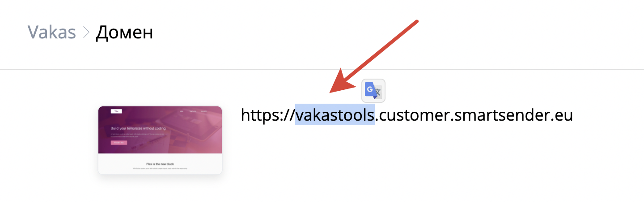644x202 pixels.
Task: Go back to the Vakas breadcrumb
Action: coord(52,32)
